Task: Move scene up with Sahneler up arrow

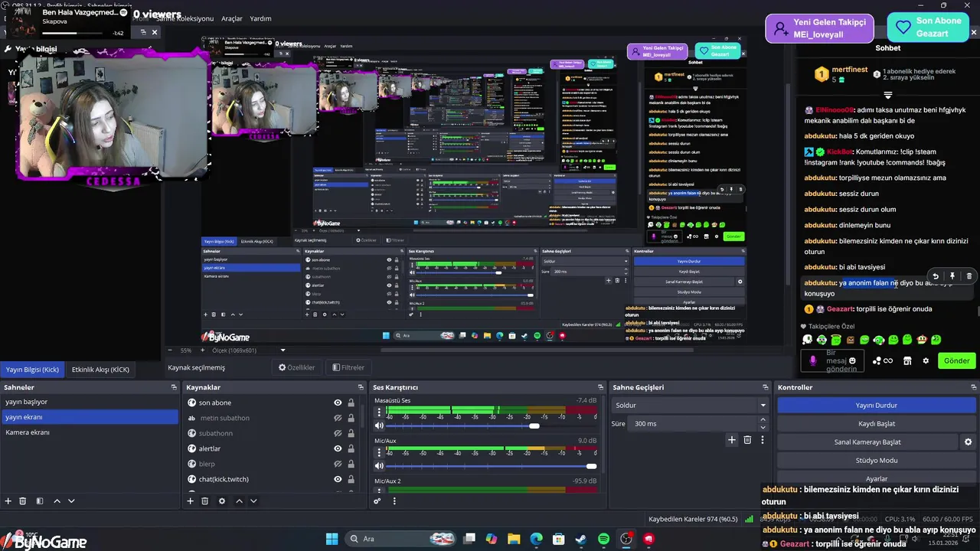Action: tap(57, 500)
